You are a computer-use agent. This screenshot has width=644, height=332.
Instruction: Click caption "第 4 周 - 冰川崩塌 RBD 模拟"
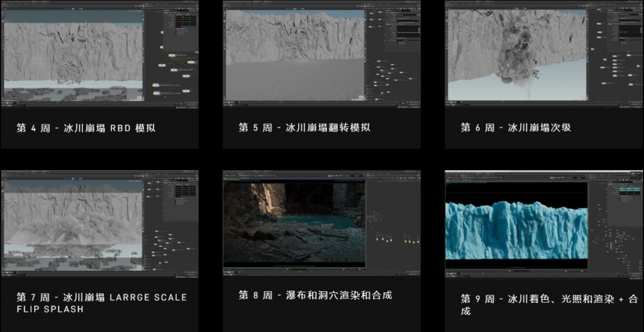coord(86,128)
